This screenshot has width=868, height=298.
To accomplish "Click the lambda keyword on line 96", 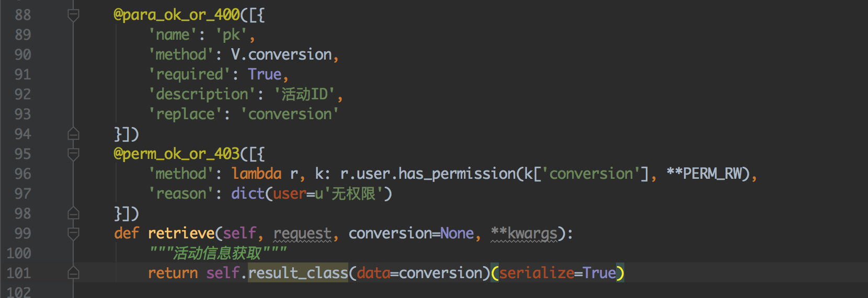I will tap(256, 174).
